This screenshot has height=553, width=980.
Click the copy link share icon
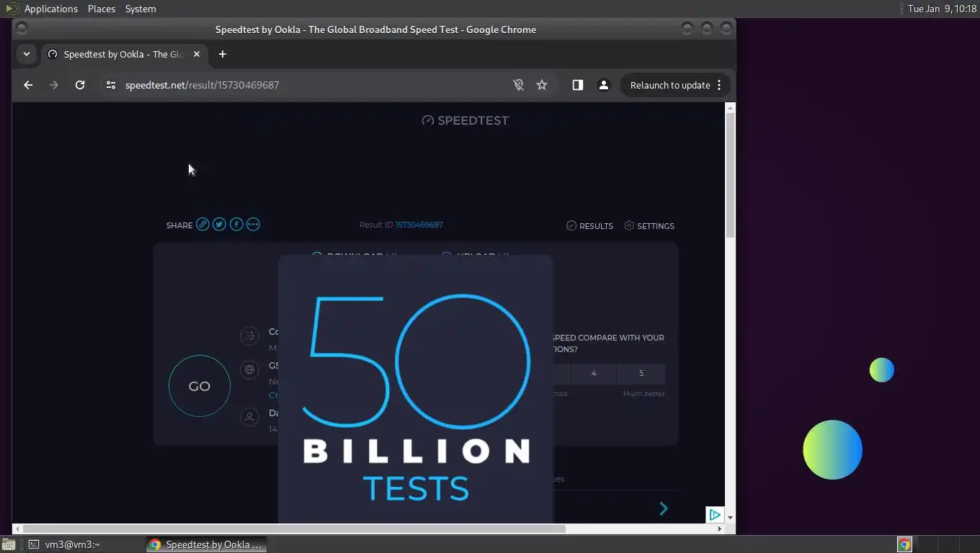202,225
